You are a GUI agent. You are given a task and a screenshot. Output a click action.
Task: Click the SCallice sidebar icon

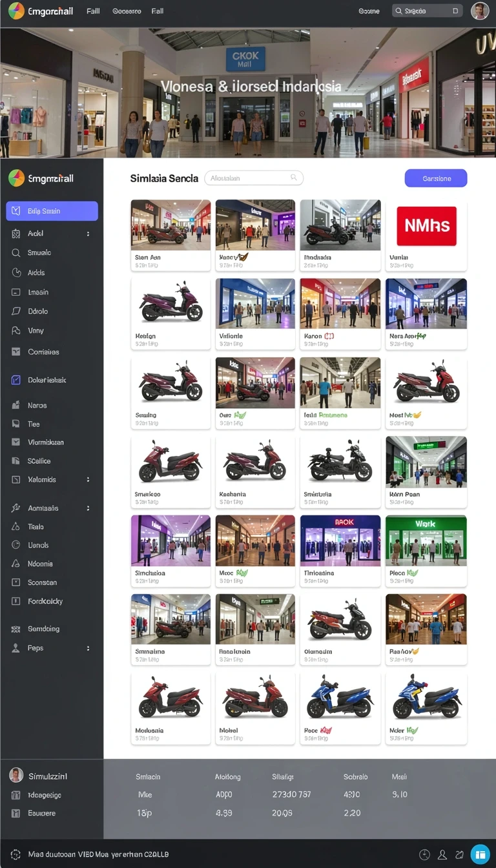(x=16, y=461)
